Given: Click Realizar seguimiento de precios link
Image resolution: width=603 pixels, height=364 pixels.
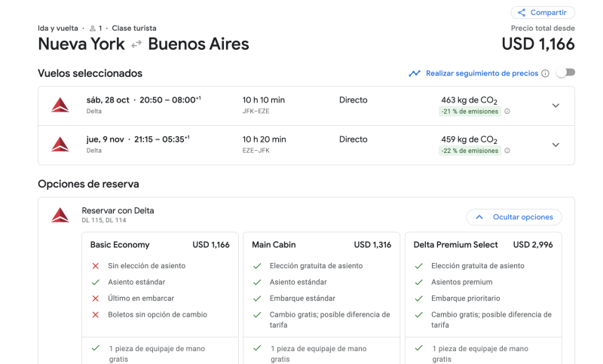Looking at the screenshot, I should [482, 73].
